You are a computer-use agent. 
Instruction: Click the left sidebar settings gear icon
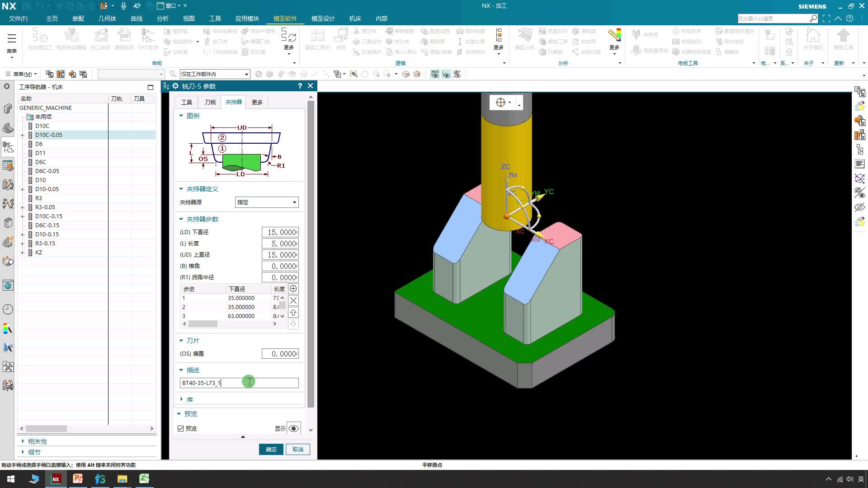coord(7,86)
